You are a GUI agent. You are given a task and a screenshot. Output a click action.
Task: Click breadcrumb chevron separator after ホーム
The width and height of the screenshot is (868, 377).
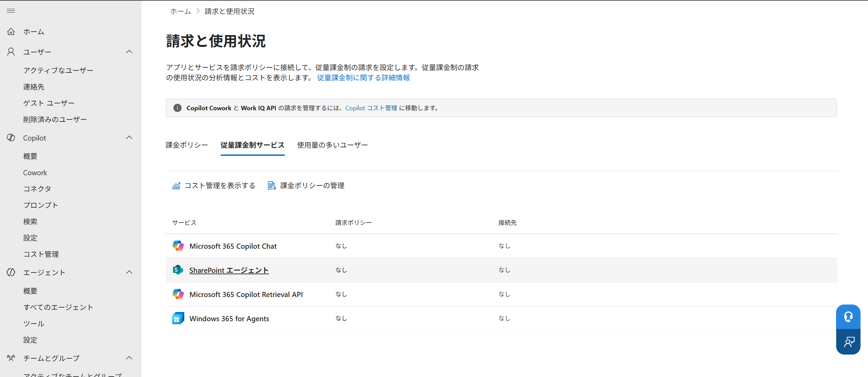tap(198, 11)
